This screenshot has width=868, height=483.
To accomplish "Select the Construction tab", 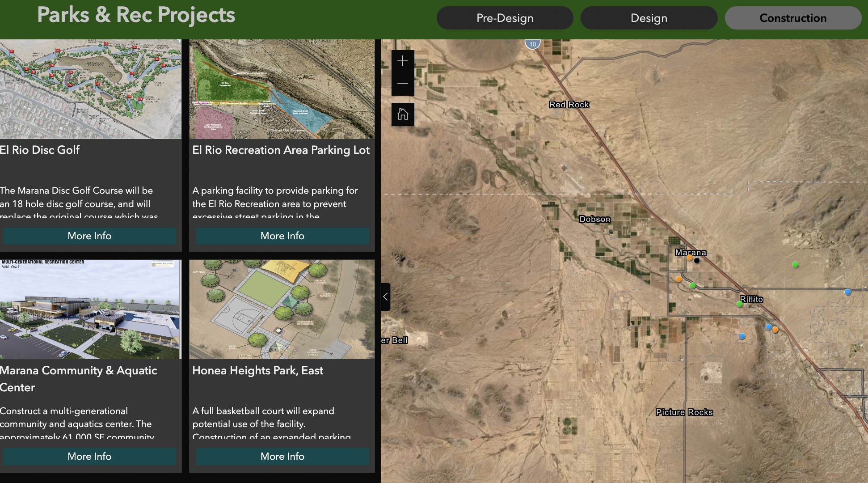I will [792, 18].
